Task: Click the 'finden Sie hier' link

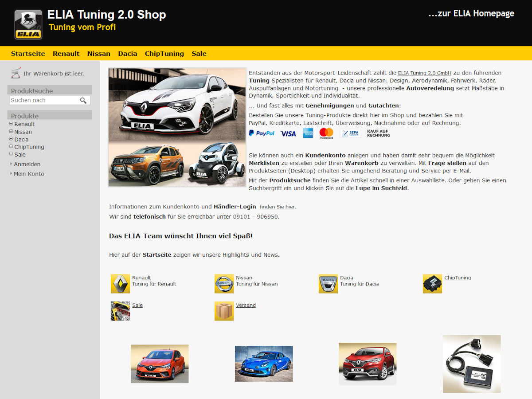Action: (277, 207)
